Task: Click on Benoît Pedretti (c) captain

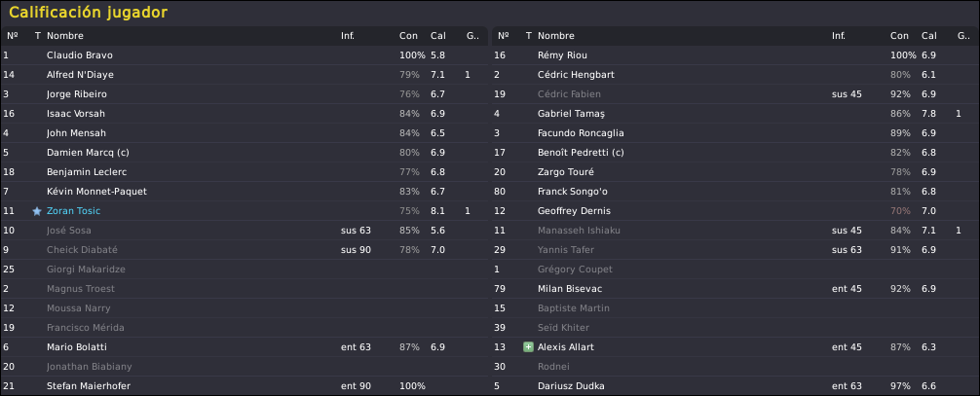Action: pyautogui.click(x=581, y=153)
